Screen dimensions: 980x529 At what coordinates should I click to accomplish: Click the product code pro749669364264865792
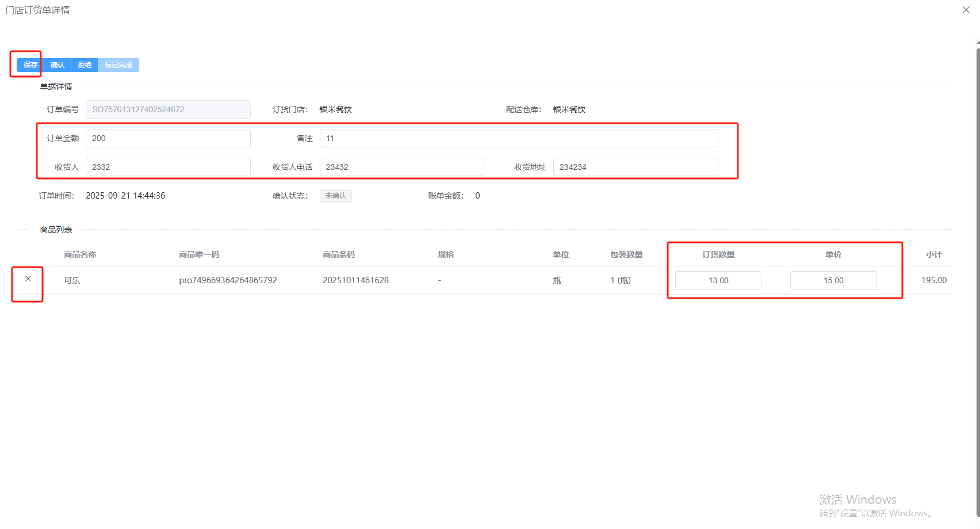click(x=228, y=280)
